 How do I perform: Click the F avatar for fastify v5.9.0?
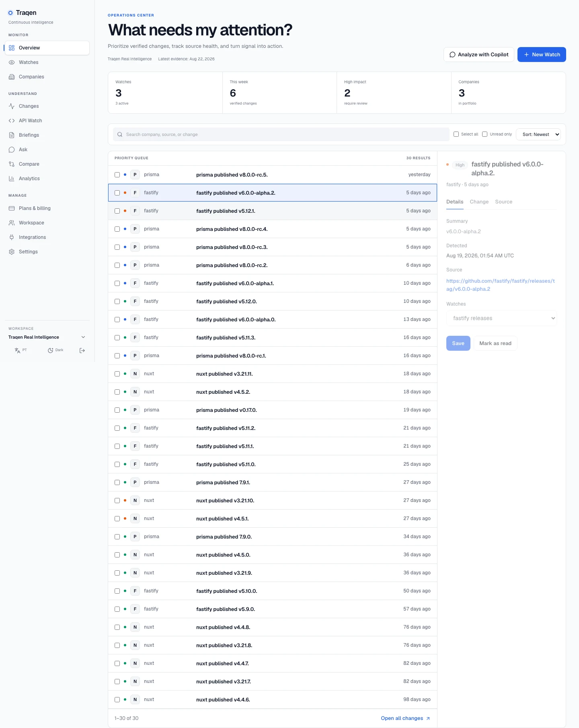(135, 609)
